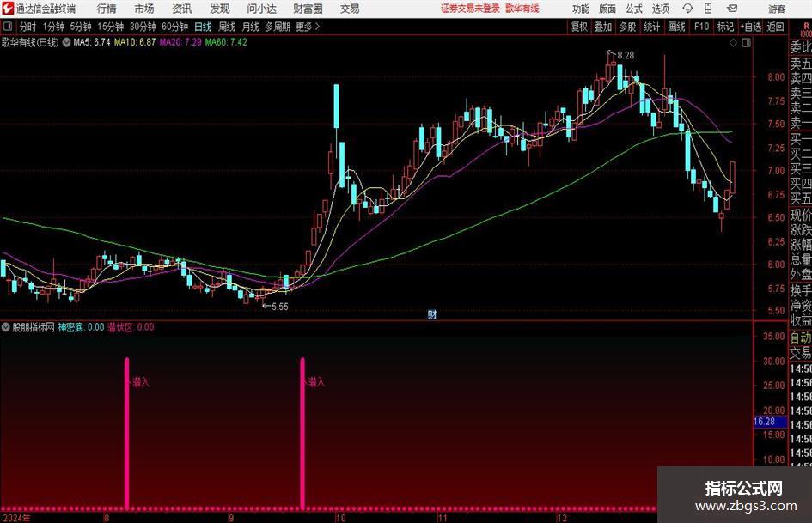Open the 选项 menu
This screenshot has width=812, height=523.
660,9
